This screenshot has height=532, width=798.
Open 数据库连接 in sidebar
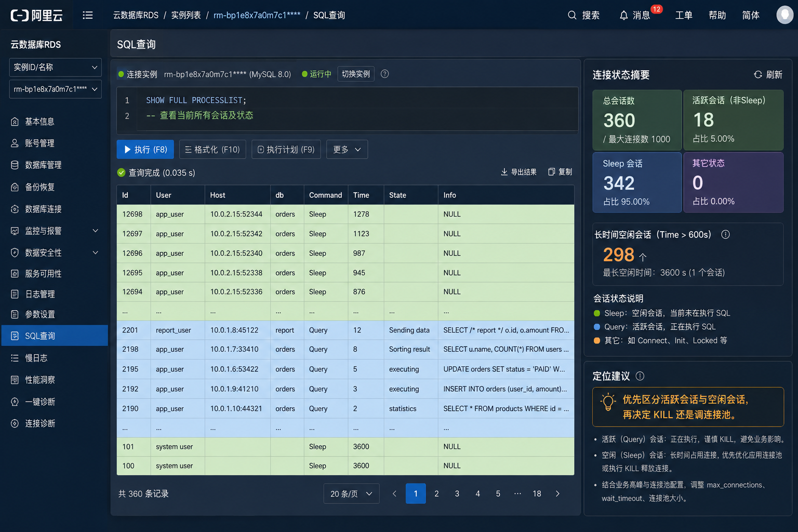point(55,209)
